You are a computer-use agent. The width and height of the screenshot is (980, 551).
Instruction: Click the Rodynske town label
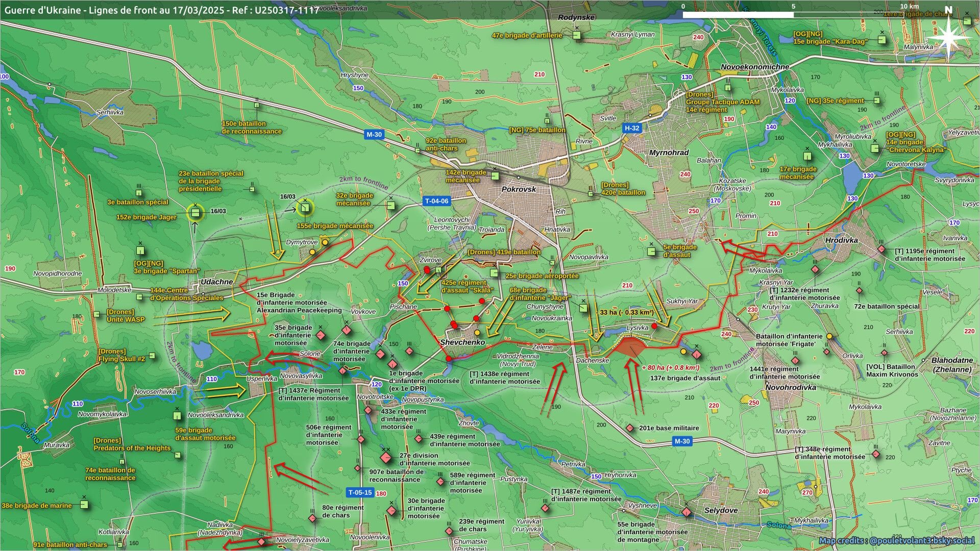tap(576, 17)
